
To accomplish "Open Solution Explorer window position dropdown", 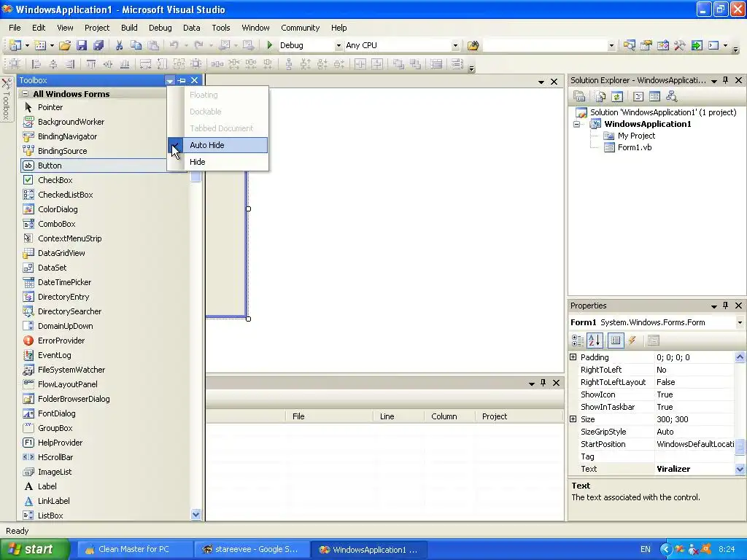I will (x=714, y=81).
